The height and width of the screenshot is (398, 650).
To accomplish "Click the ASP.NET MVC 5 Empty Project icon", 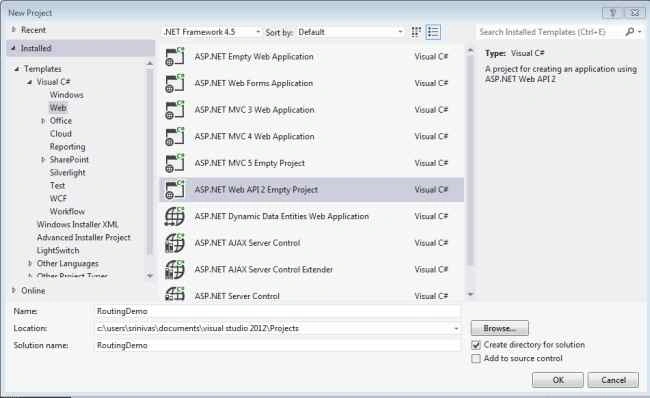I will click(x=175, y=163).
